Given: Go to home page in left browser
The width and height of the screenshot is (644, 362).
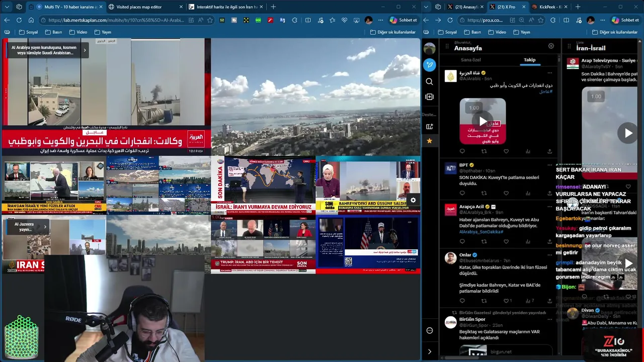Looking at the screenshot, I should pyautogui.click(x=31, y=20).
